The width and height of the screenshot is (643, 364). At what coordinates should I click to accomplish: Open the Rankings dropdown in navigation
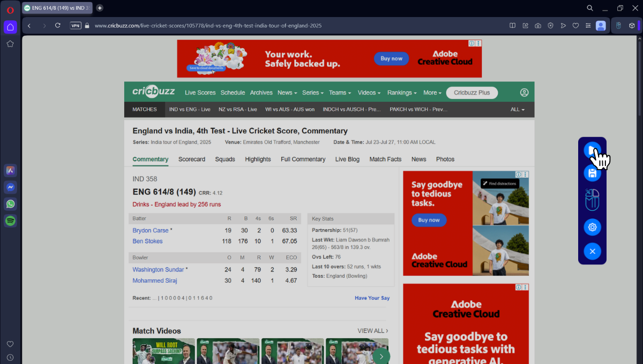[x=402, y=93]
